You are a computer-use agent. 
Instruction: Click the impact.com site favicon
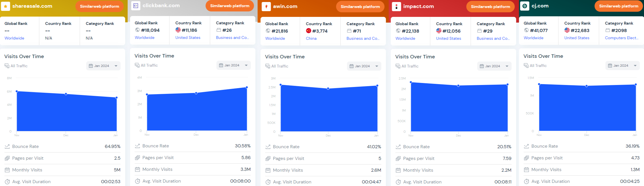click(396, 7)
